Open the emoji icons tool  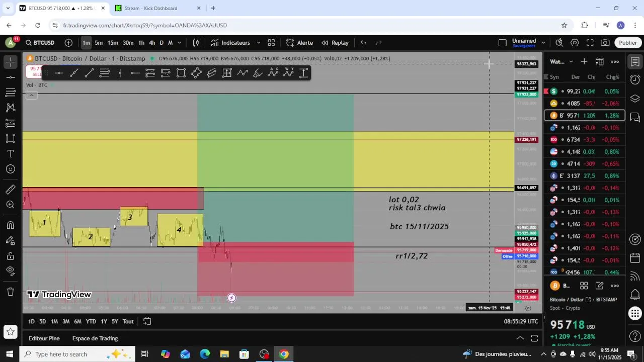11,169
